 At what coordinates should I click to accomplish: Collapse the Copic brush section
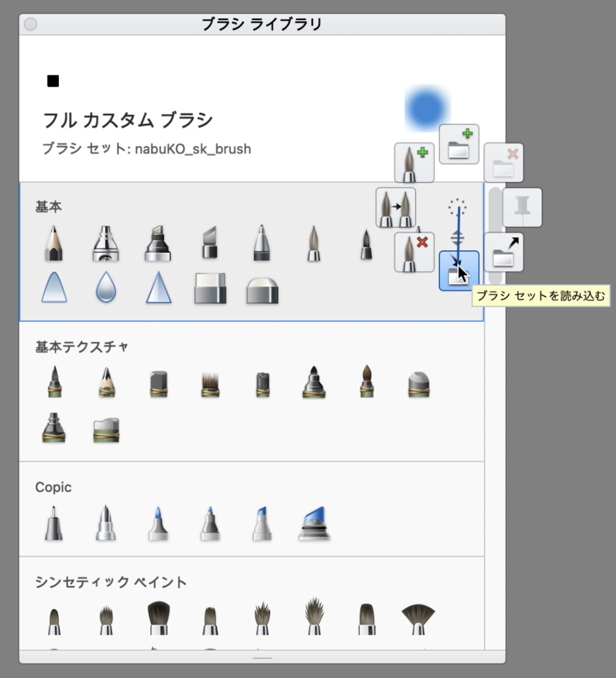coord(53,487)
